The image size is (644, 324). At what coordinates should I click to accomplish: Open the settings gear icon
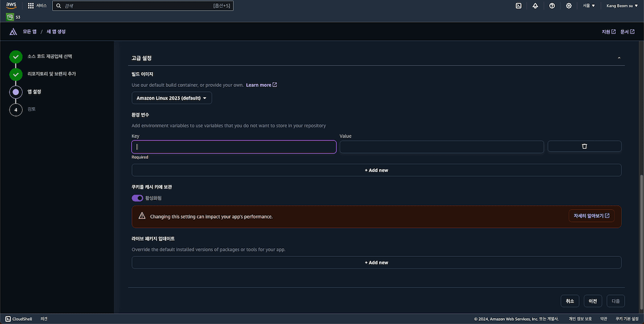(x=568, y=5)
